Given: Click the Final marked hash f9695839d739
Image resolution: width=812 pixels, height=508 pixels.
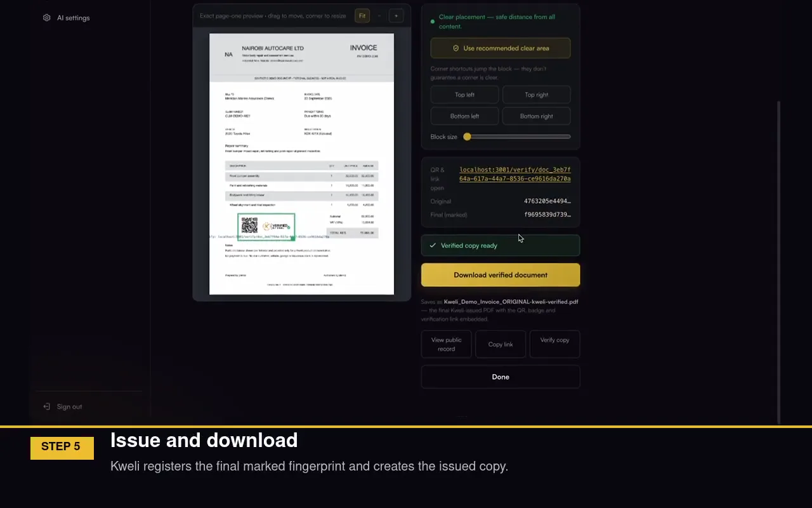Looking at the screenshot, I should [x=547, y=215].
